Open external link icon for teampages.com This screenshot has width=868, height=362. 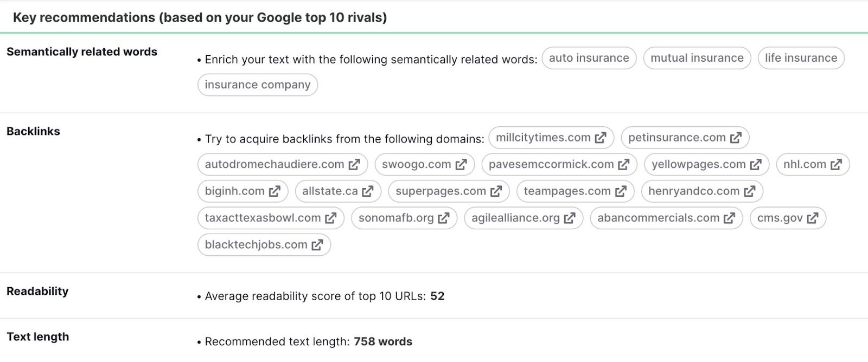click(x=621, y=191)
